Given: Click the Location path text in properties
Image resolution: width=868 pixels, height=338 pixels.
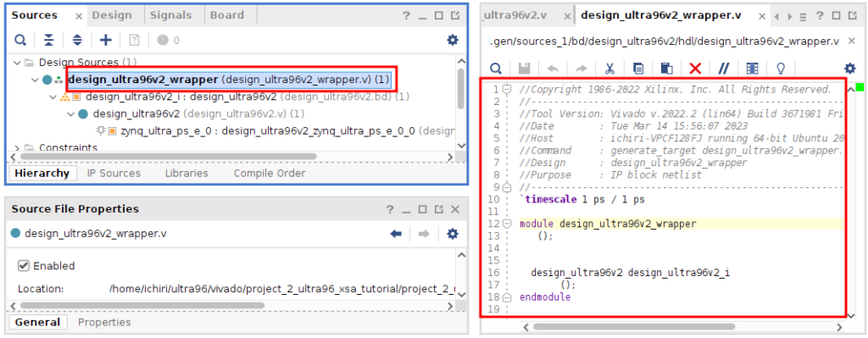Looking at the screenshot, I should 282,288.
